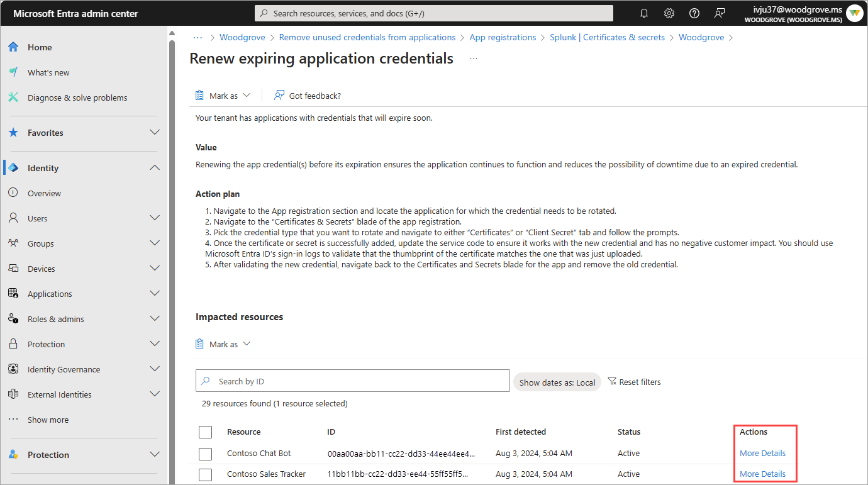The height and width of the screenshot is (485, 868).
Task: Open the notifications bell icon
Action: click(644, 13)
